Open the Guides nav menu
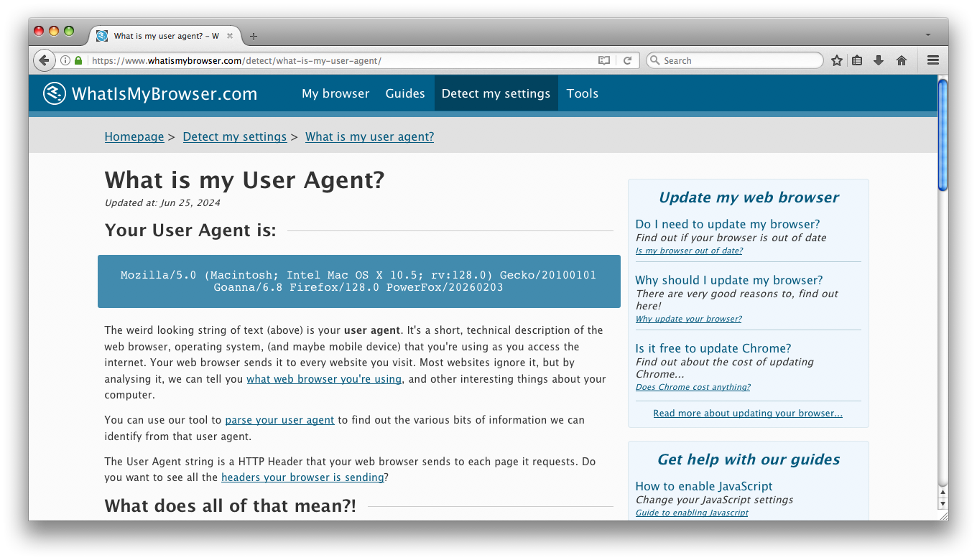Viewport: 977px width, 560px height. coord(405,93)
